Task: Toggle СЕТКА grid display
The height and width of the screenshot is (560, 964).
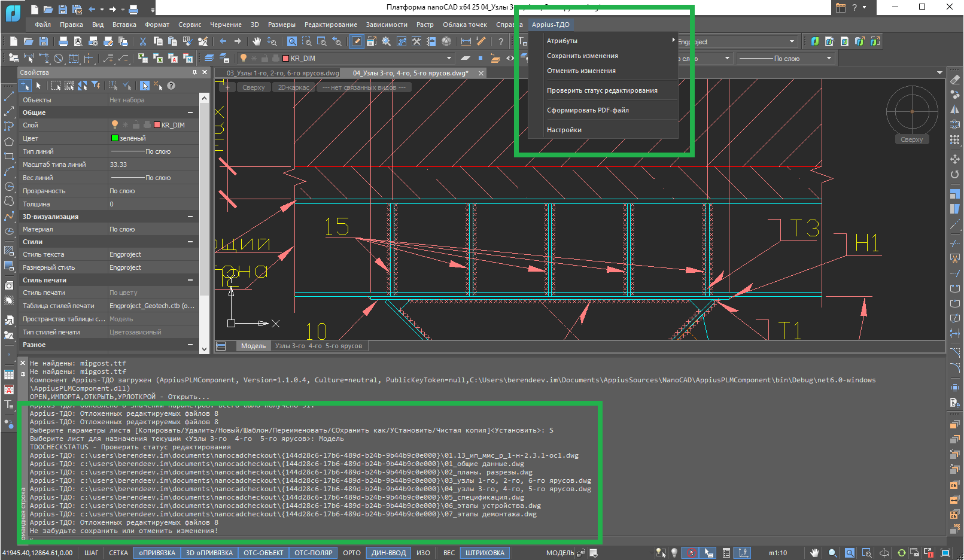Action: tap(118, 553)
